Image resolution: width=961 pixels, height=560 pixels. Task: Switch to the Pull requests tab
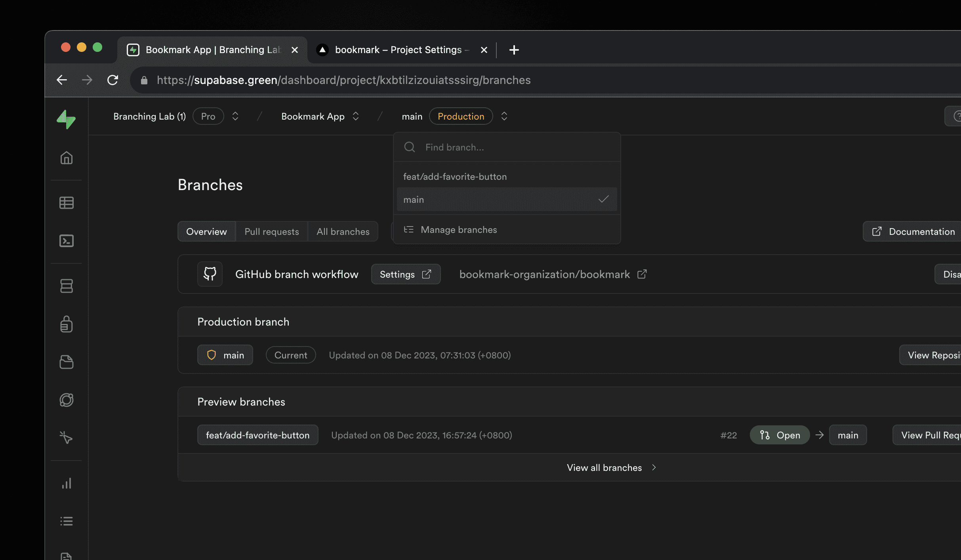point(272,231)
